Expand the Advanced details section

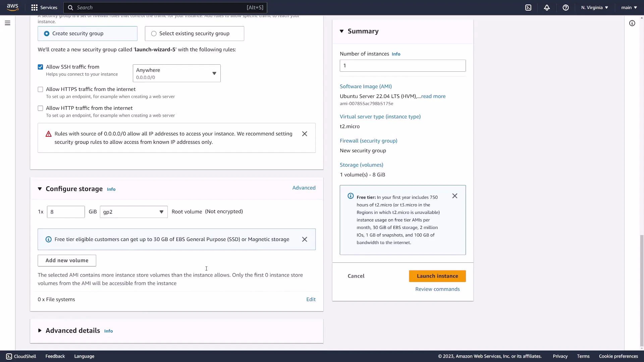coord(40,330)
